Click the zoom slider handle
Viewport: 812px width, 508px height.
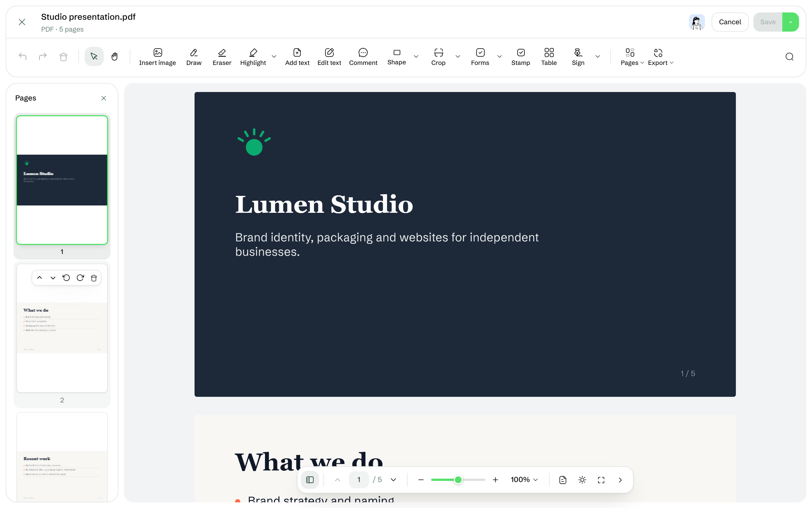458,479
